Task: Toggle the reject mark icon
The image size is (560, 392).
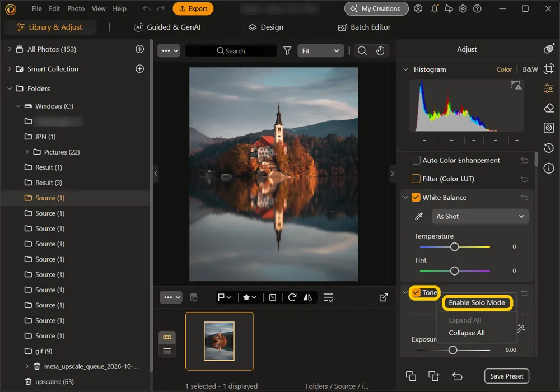Action: tap(273, 297)
